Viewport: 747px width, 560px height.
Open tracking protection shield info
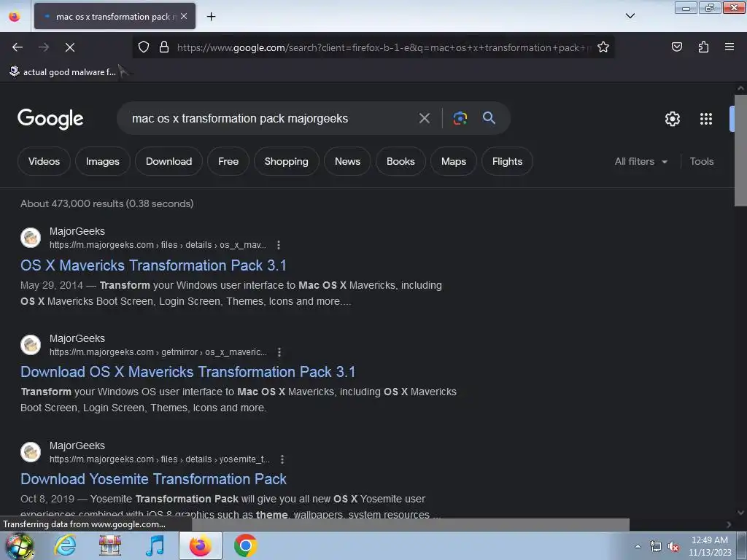coord(144,47)
